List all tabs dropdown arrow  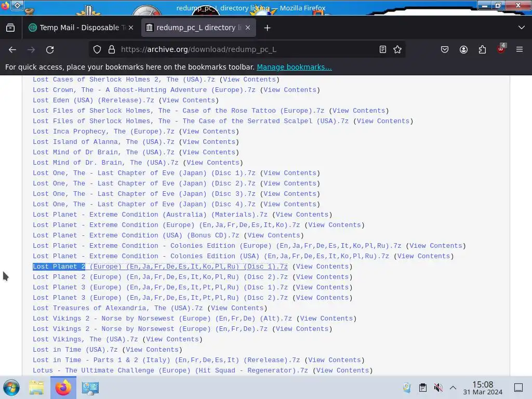point(522,28)
